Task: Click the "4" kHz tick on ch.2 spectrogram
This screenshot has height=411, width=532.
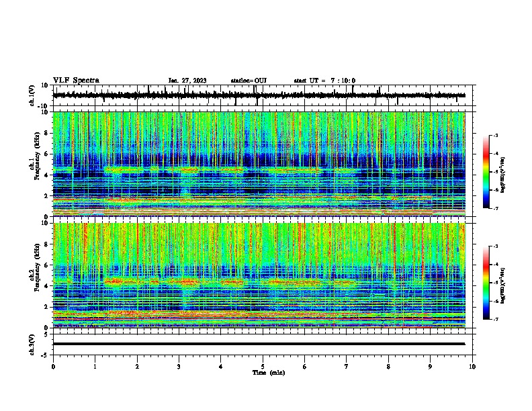Action: 47,286
